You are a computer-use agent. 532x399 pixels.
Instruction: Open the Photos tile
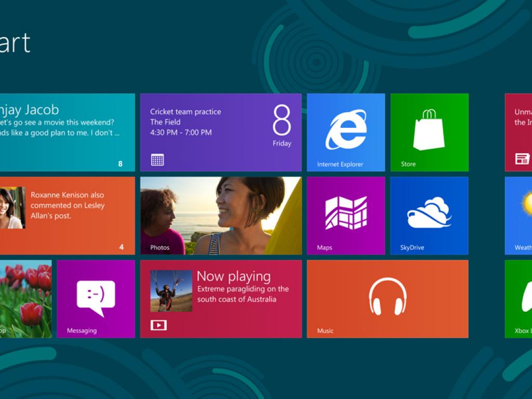click(x=221, y=216)
